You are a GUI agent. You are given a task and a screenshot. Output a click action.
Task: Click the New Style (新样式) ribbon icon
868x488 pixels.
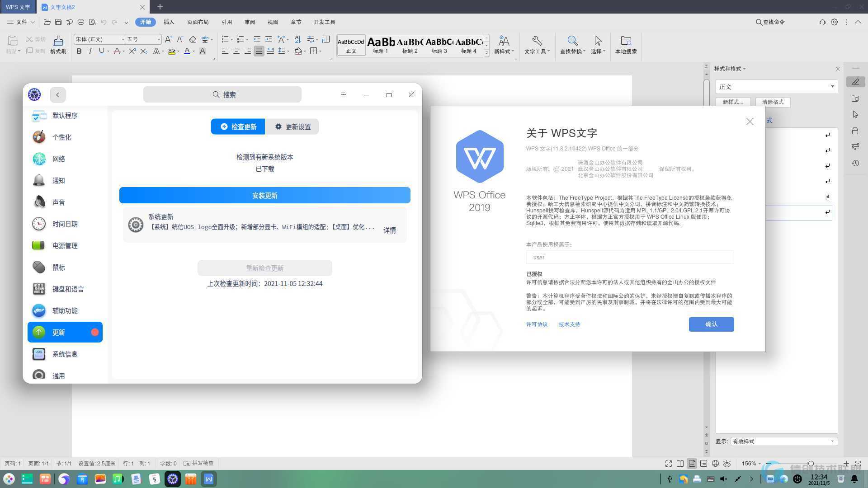click(x=504, y=45)
